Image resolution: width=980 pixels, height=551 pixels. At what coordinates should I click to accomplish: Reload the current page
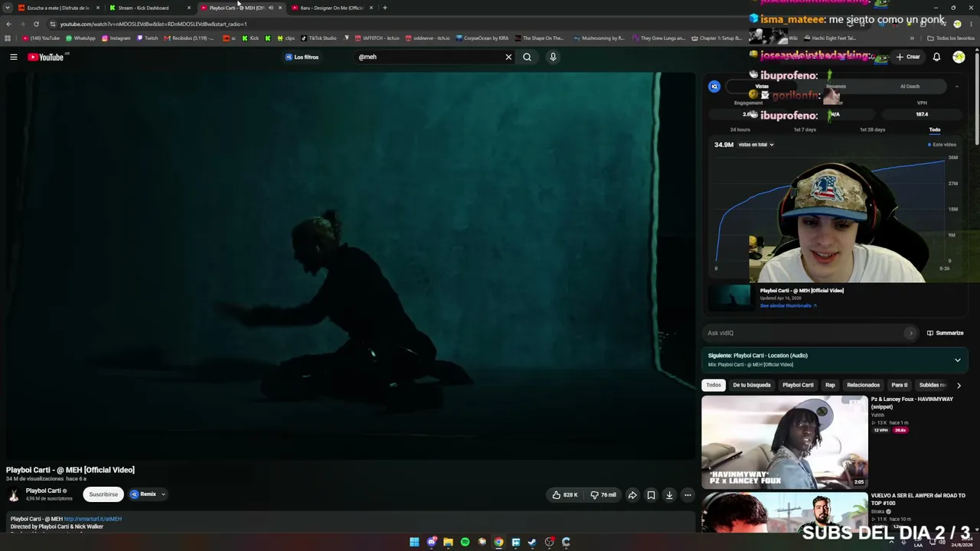[36, 24]
